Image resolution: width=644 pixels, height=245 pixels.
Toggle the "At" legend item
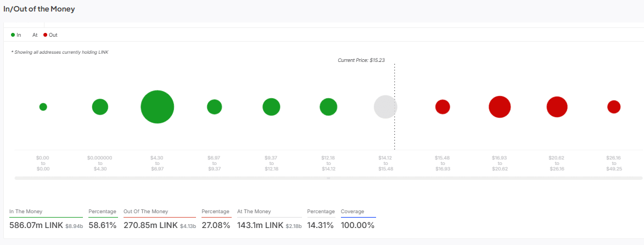pos(35,35)
